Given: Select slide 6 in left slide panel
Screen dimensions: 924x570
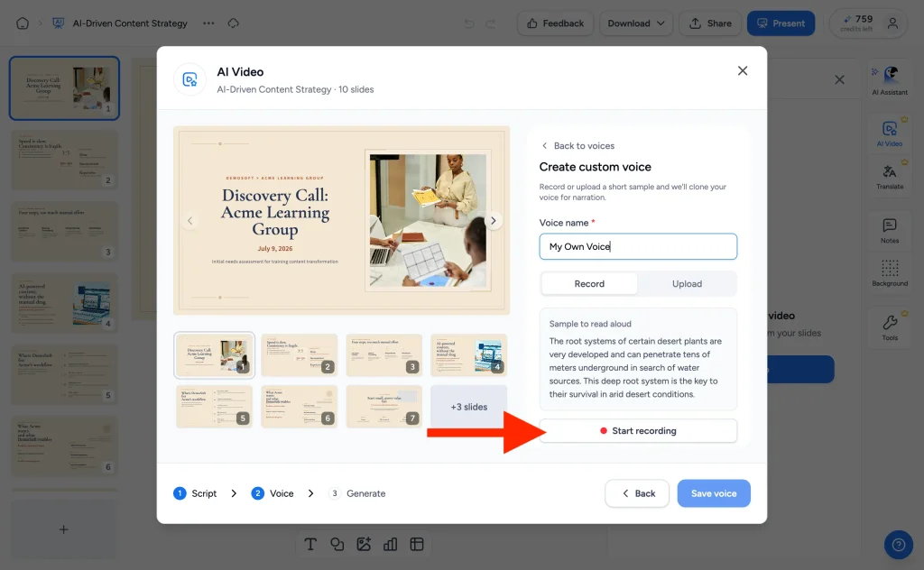Looking at the screenshot, I should pyautogui.click(x=64, y=446).
